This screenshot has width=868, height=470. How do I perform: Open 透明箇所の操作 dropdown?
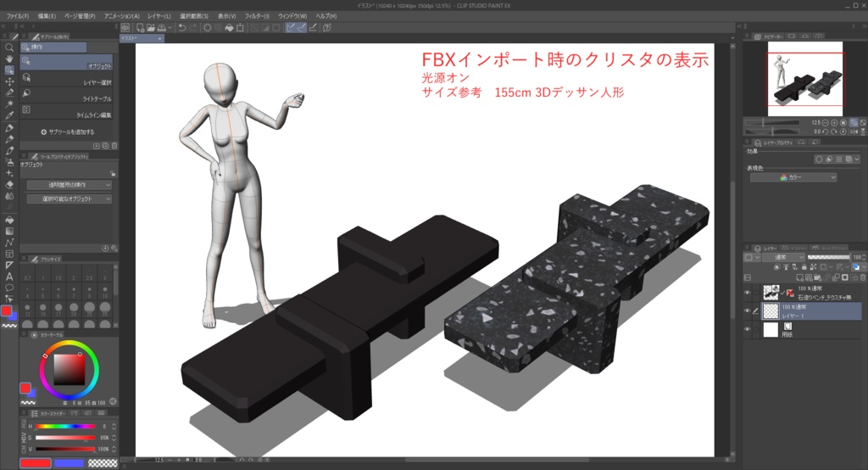pos(70,185)
